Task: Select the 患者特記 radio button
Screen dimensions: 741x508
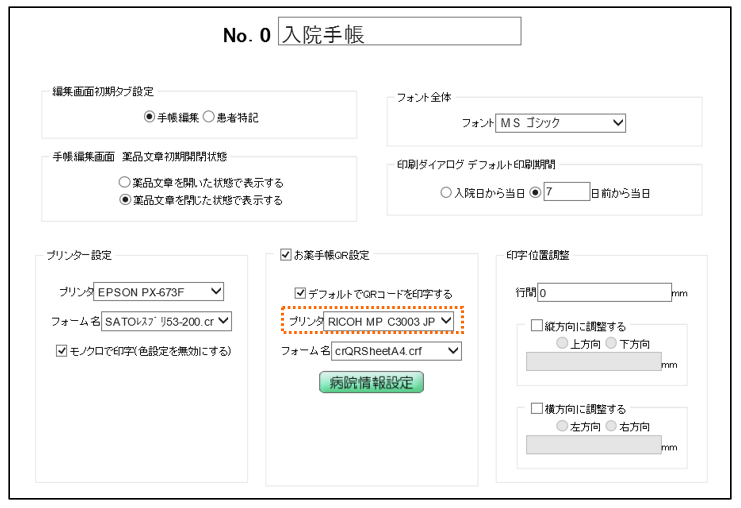Action: (210, 117)
